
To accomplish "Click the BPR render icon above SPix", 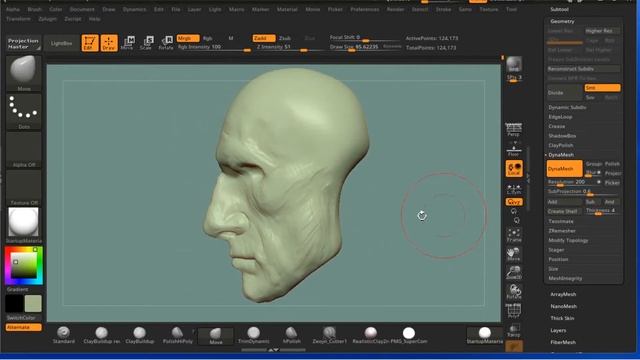I will pyautogui.click(x=514, y=64).
